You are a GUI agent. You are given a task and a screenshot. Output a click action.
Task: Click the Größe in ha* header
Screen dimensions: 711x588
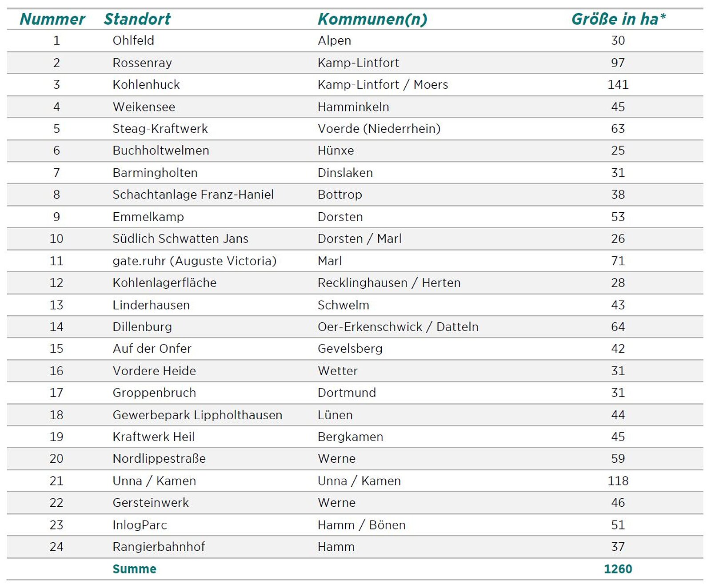618,19
